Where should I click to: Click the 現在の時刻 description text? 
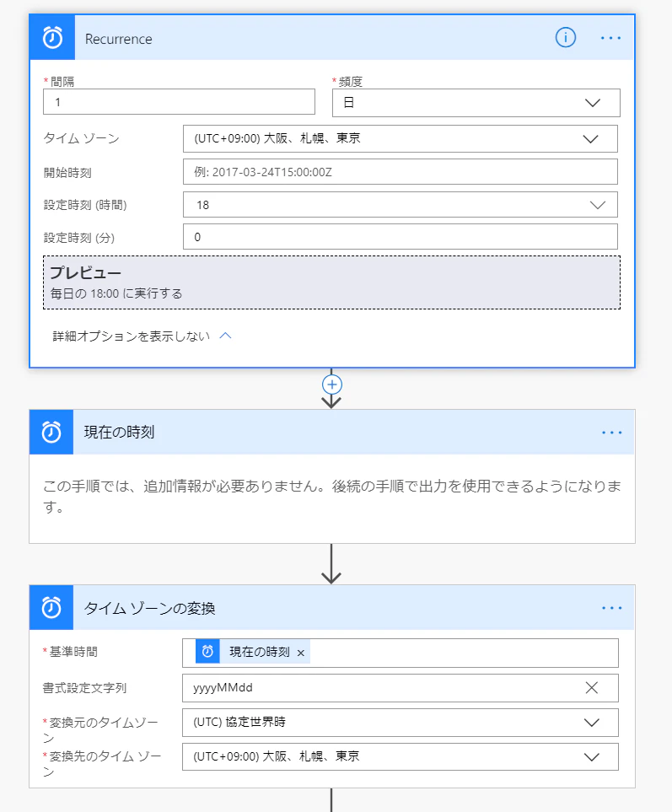332,496
